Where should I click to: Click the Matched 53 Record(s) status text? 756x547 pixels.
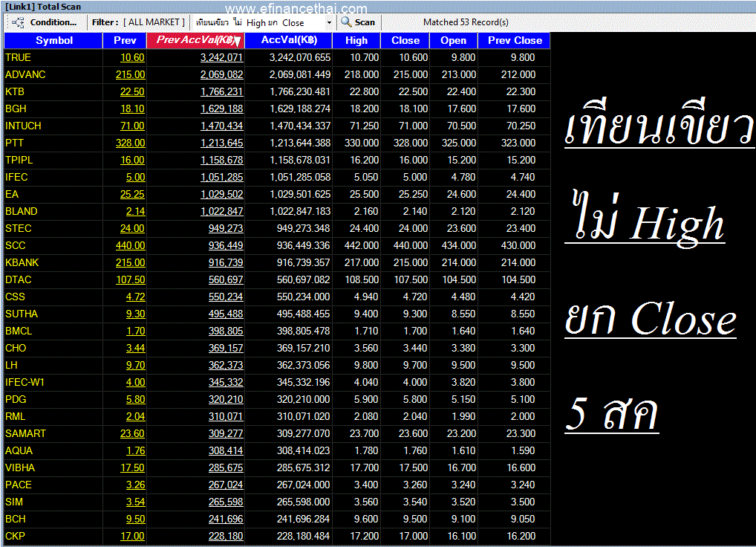point(466,22)
